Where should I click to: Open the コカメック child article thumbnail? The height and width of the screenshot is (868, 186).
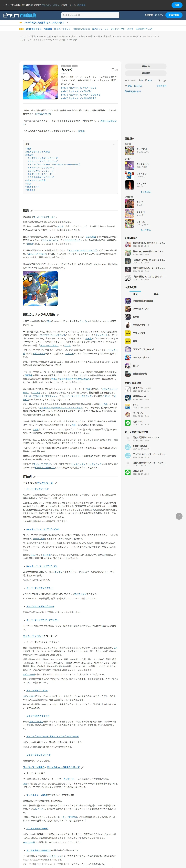(130, 175)
